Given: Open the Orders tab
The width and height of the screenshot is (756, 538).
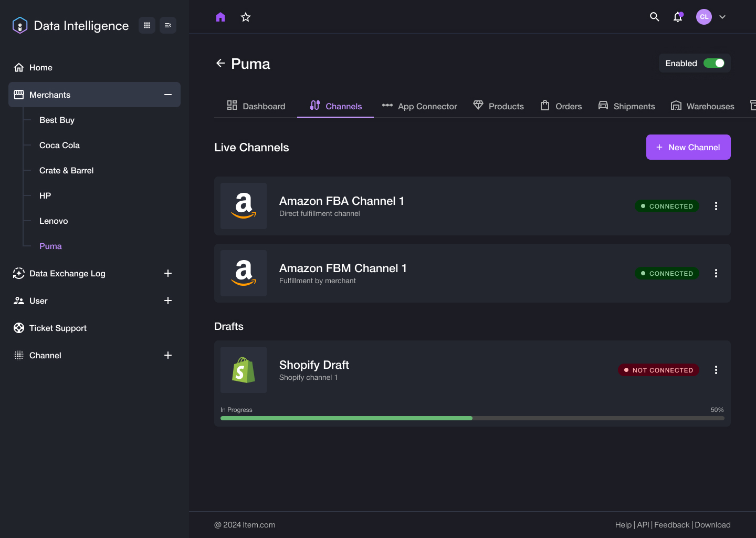Looking at the screenshot, I should (561, 106).
